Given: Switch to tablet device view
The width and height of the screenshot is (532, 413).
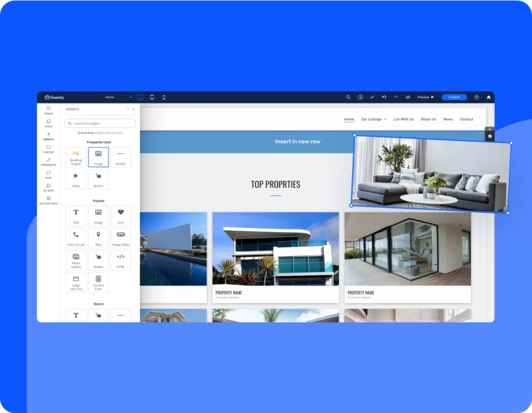Looking at the screenshot, I should (152, 97).
